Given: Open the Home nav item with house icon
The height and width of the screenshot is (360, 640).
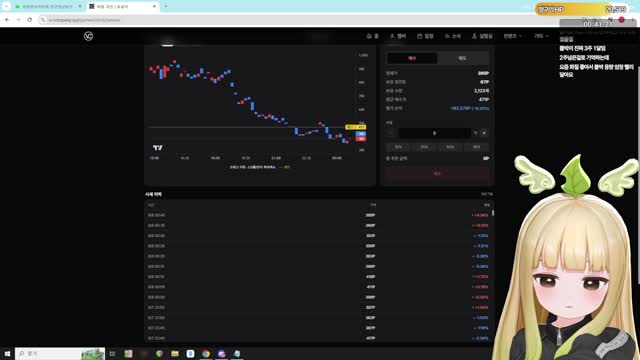Looking at the screenshot, I should click(x=372, y=36).
